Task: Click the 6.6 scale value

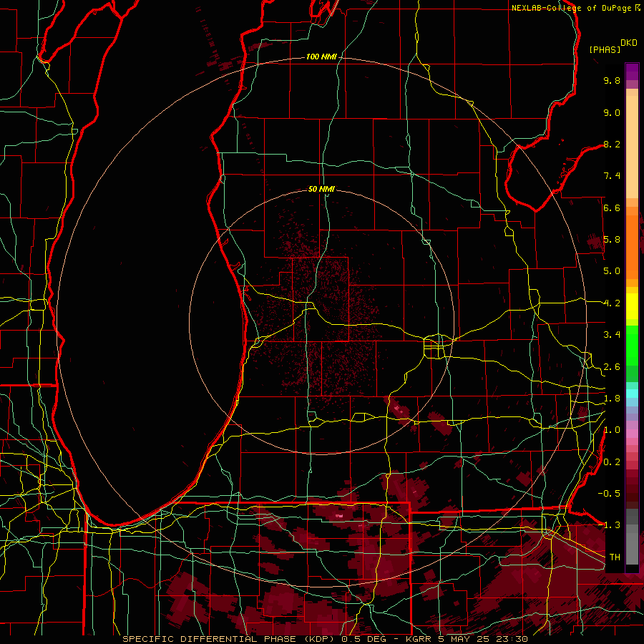Action: point(612,208)
